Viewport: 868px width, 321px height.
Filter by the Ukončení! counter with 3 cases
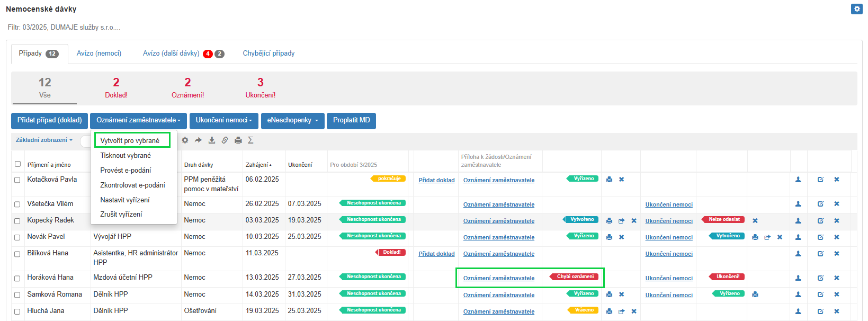pos(260,88)
